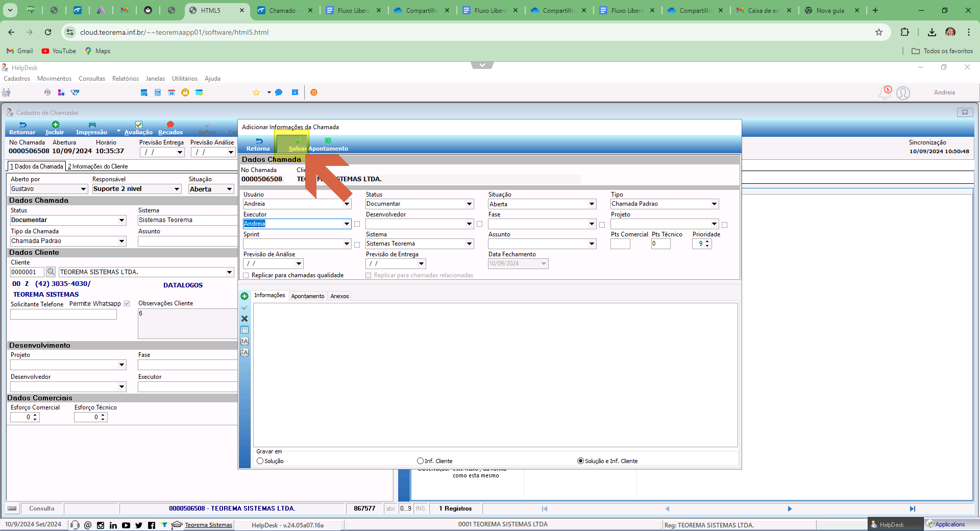Toggle the checkbox next to Executor field
980x531 pixels.
(357, 224)
